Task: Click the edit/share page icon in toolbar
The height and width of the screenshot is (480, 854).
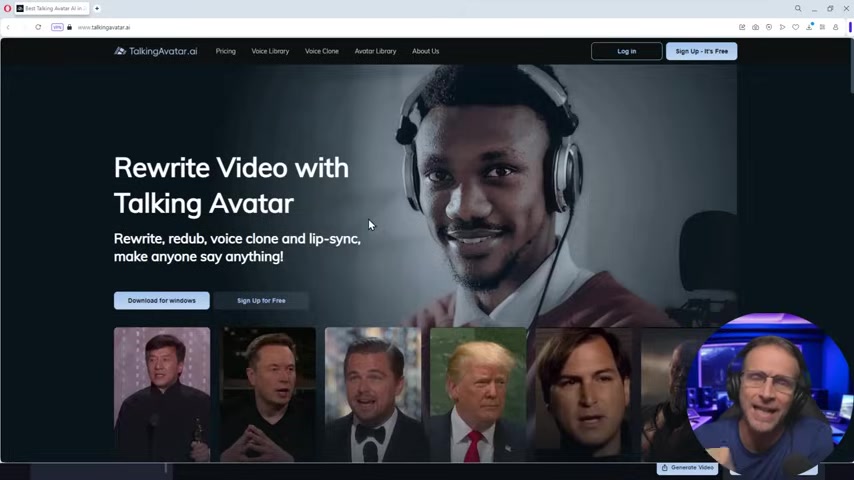Action: click(742, 27)
